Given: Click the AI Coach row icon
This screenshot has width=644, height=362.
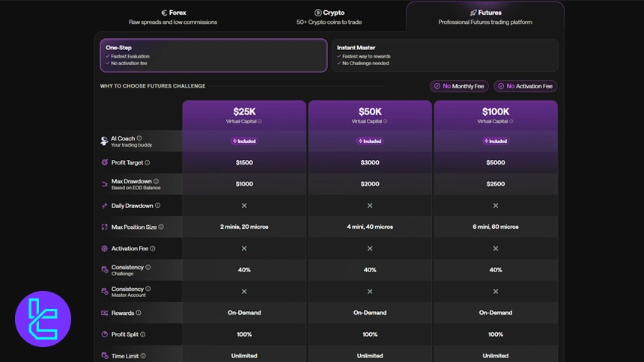Looking at the screenshot, I should tap(105, 141).
